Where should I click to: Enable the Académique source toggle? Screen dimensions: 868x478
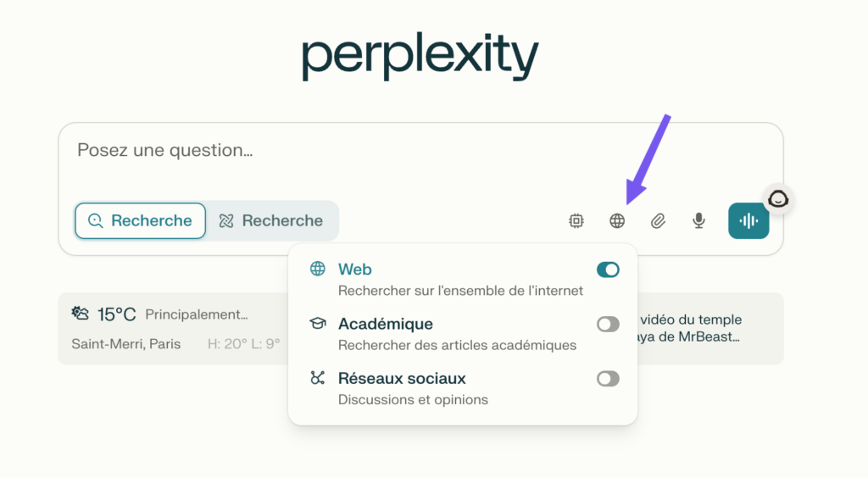point(608,324)
